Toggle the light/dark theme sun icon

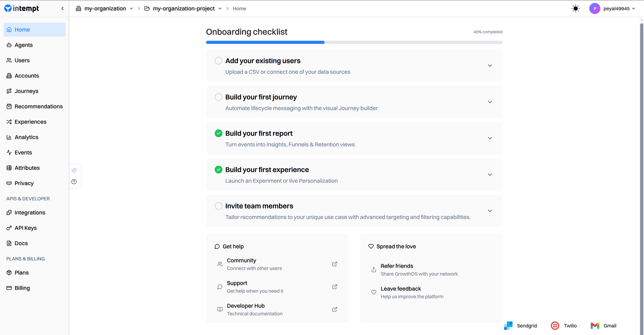pyautogui.click(x=575, y=8)
